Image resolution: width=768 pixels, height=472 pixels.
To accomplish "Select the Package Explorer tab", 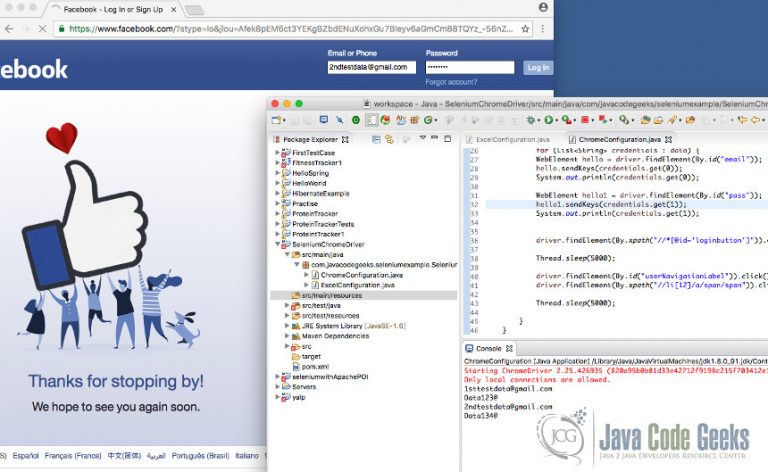I will pos(310,140).
